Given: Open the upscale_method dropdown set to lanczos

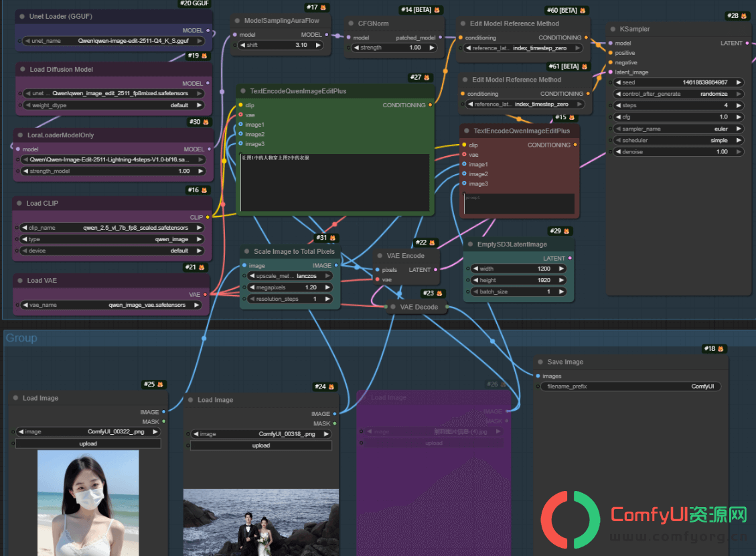Looking at the screenshot, I should [x=290, y=276].
